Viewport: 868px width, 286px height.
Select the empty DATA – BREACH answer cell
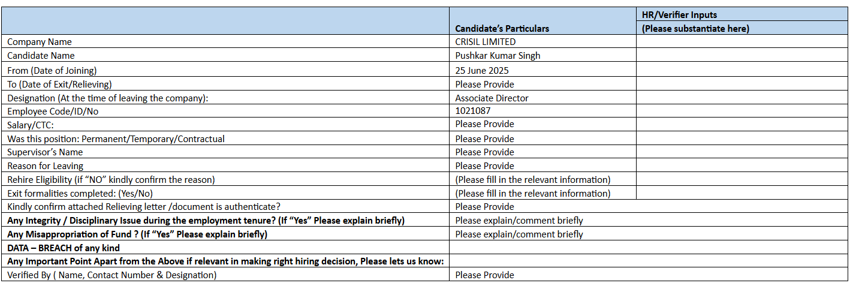(x=649, y=248)
